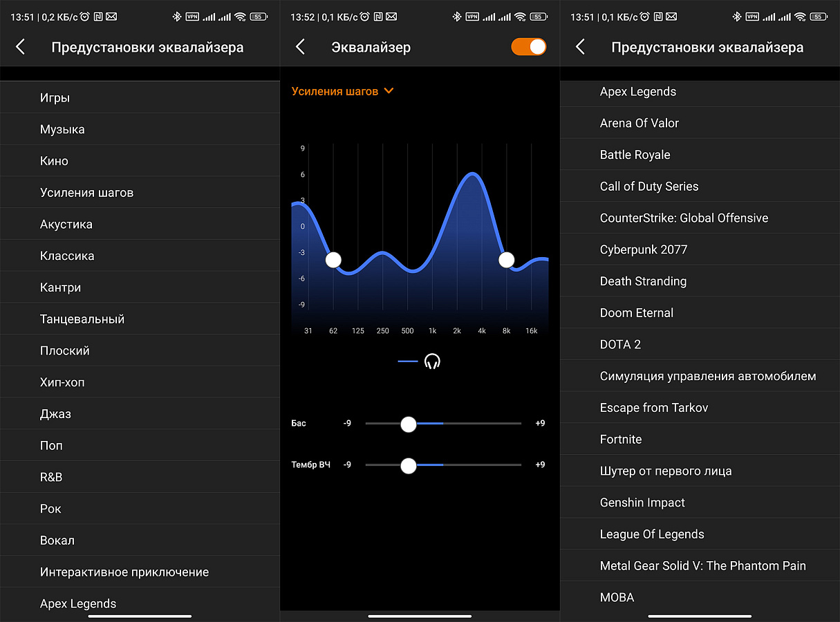This screenshot has width=840, height=622.
Task: Select Акустика preset
Action: (x=140, y=225)
